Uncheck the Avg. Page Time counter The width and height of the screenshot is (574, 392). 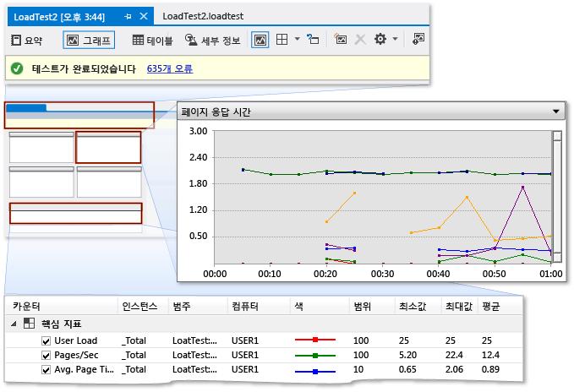pyautogui.click(x=46, y=370)
